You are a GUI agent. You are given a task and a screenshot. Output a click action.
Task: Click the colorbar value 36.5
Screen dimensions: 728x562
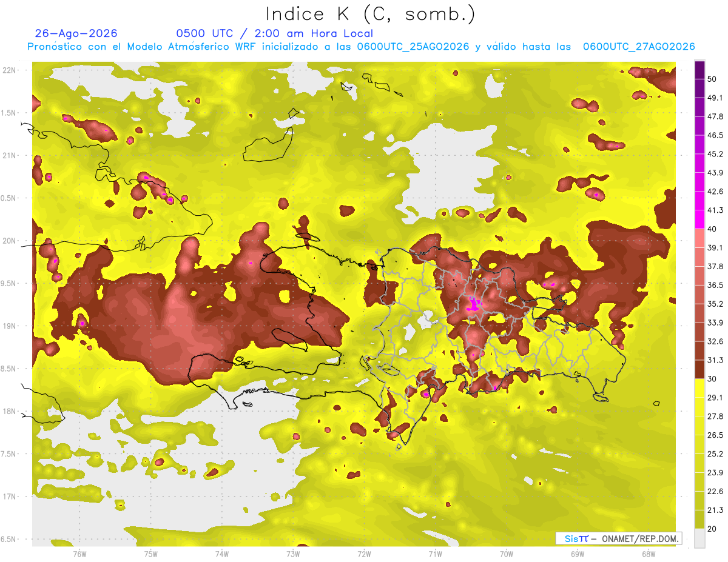tap(715, 285)
